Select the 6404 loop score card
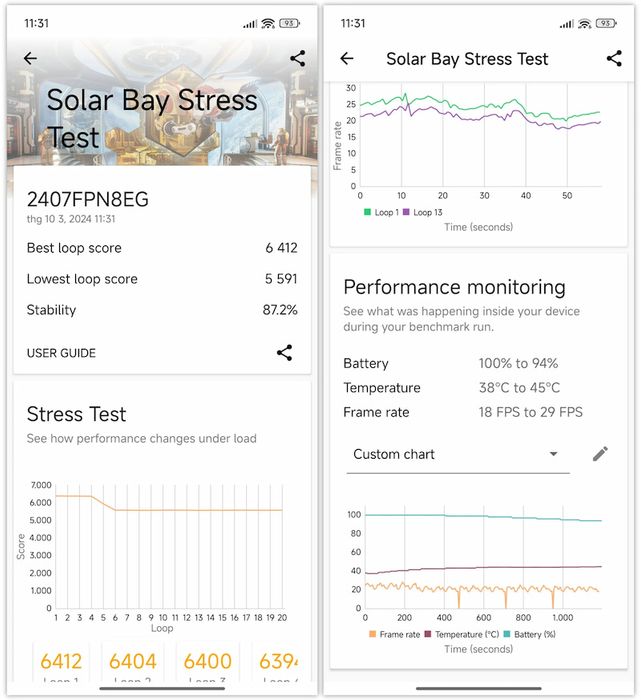The width and height of the screenshot is (641, 700). (133, 662)
